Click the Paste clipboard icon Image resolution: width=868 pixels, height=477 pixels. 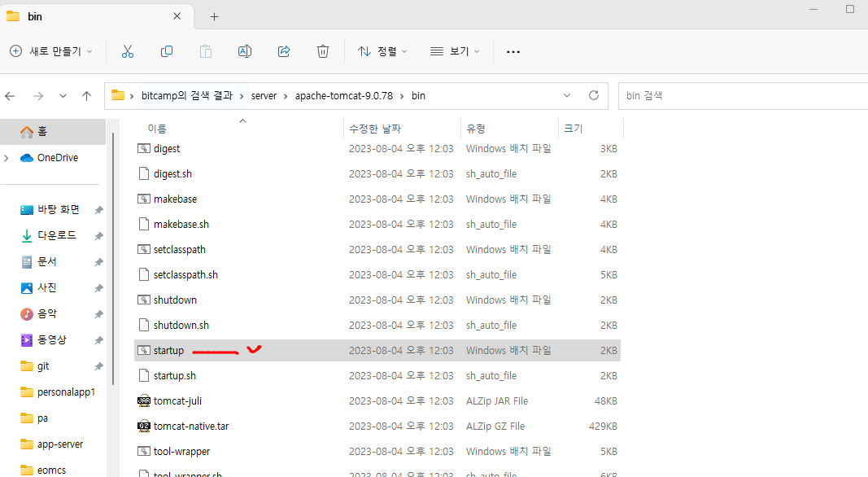pos(205,51)
